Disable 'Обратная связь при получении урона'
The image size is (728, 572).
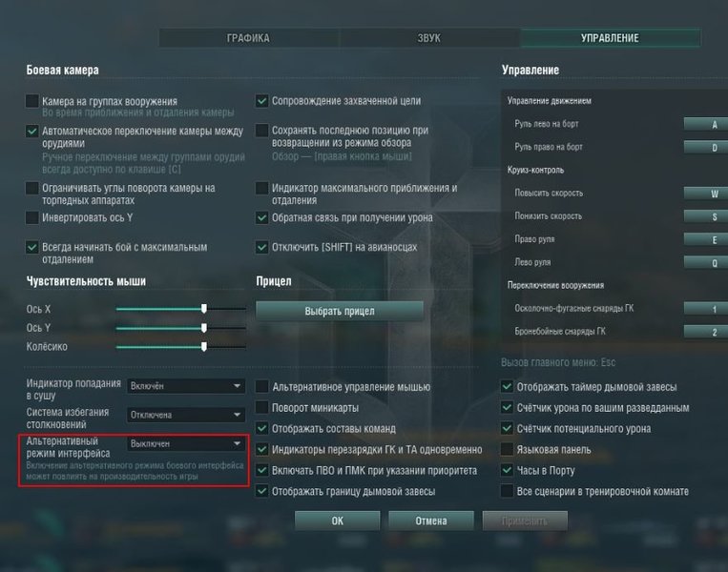262,218
